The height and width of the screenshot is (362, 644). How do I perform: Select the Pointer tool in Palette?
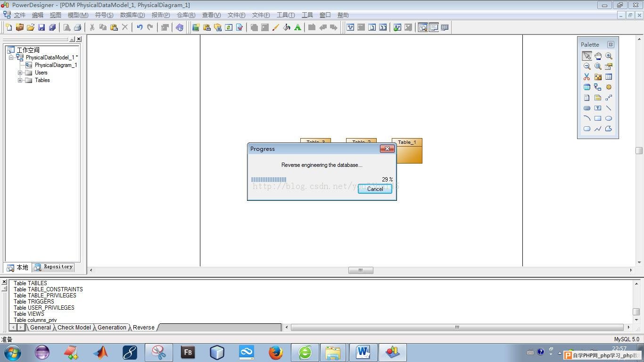(x=586, y=56)
